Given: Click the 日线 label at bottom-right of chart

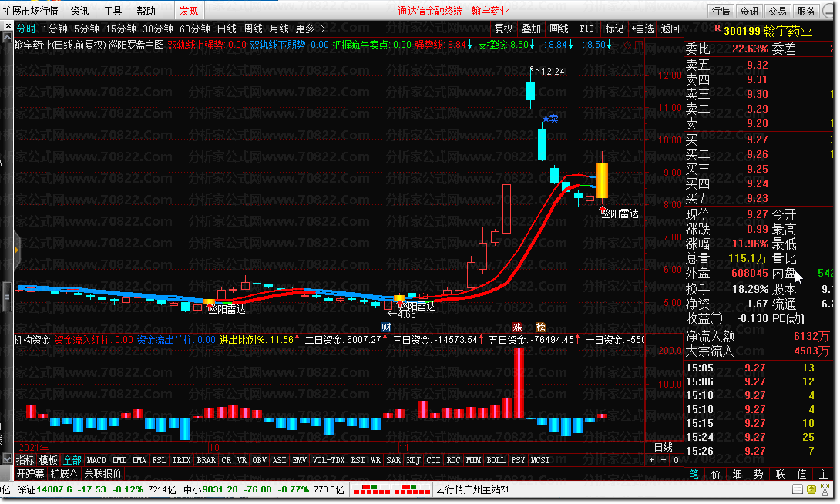Looking at the screenshot, I should click(x=664, y=447).
